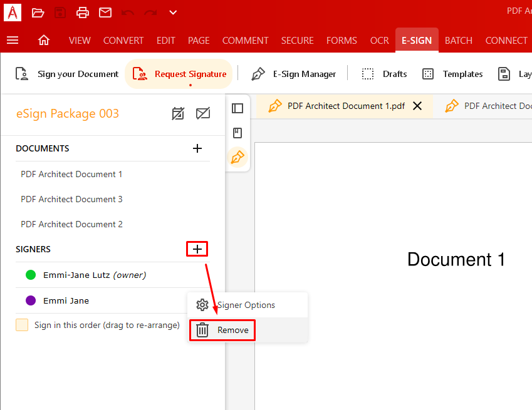Redo the last action
Viewport: 532px width, 410px height.
(150, 13)
